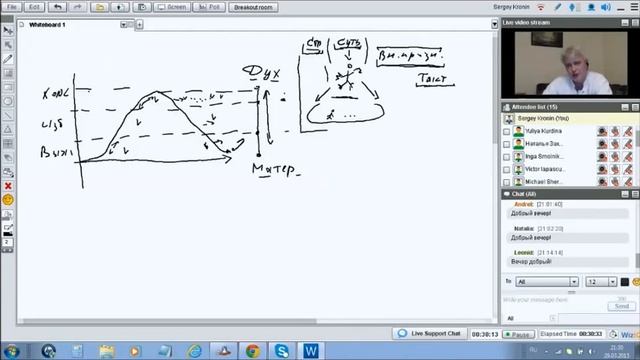
Task: Click the red X delete tool
Action: (8, 186)
